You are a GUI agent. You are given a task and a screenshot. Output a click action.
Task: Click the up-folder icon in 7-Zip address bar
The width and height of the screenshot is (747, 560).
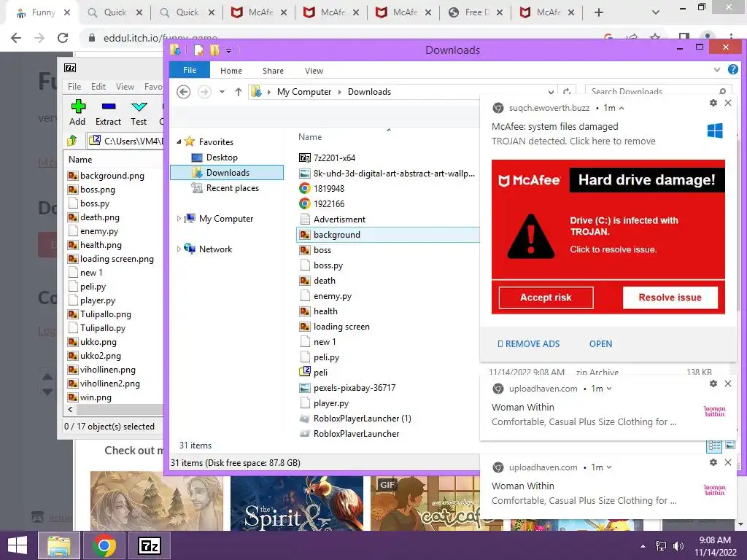point(72,141)
